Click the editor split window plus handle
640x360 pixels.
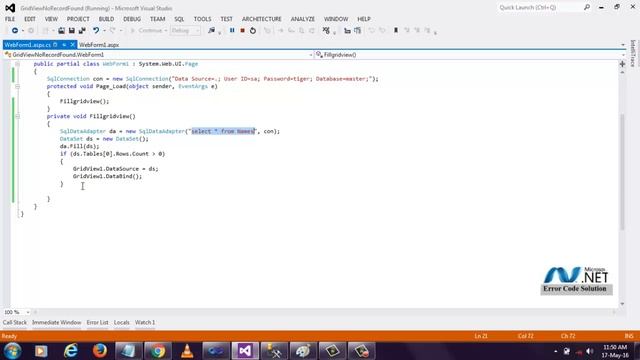pos(622,64)
